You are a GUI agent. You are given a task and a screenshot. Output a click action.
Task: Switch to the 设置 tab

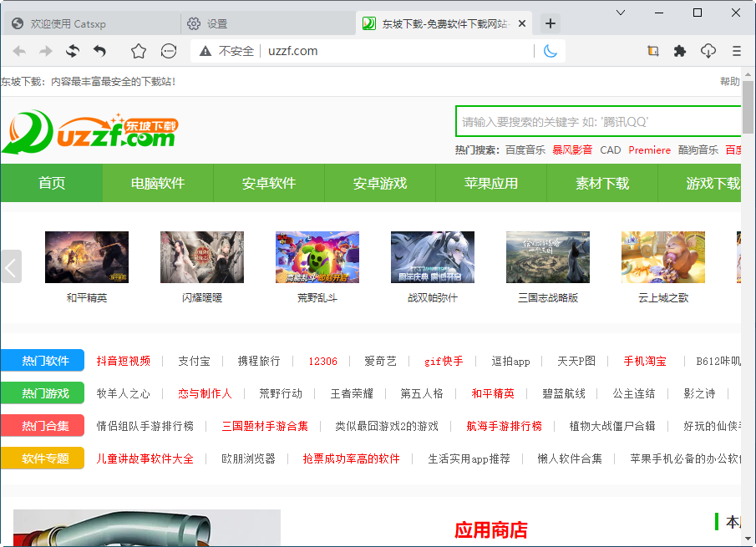[x=268, y=23]
